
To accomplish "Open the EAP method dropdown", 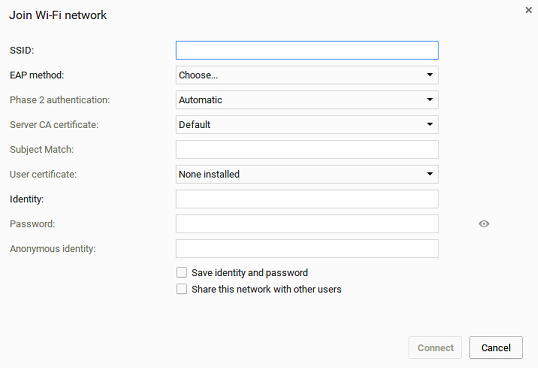I will tap(307, 75).
